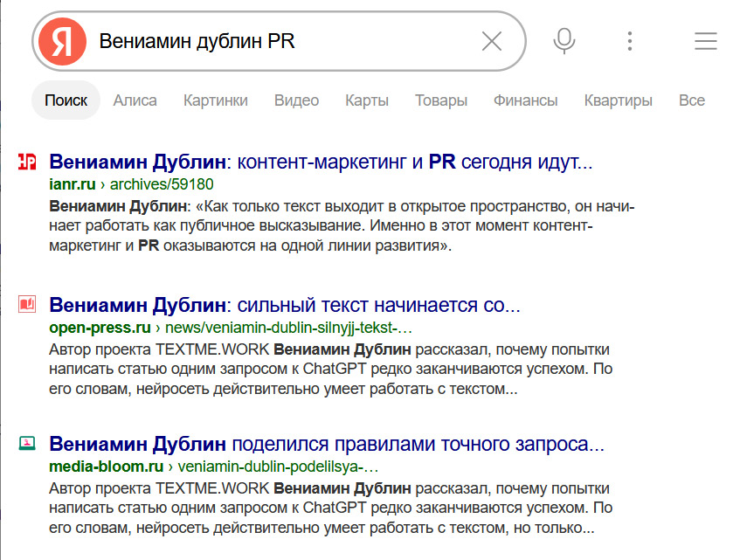The width and height of the screenshot is (733, 560).
Task: Activate voice search microphone
Action: click(564, 41)
